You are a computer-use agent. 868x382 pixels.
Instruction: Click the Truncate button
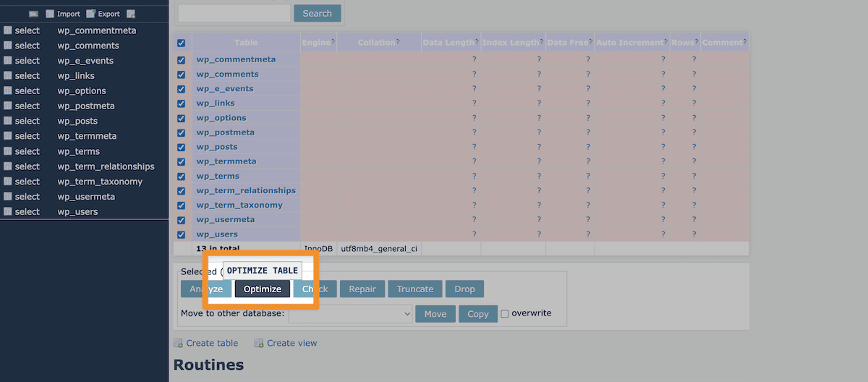(x=415, y=289)
